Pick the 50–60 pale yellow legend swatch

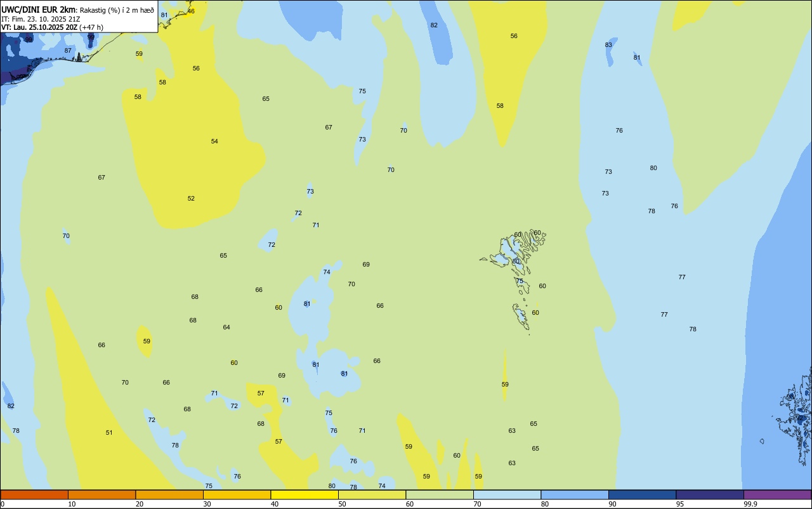tap(372, 494)
